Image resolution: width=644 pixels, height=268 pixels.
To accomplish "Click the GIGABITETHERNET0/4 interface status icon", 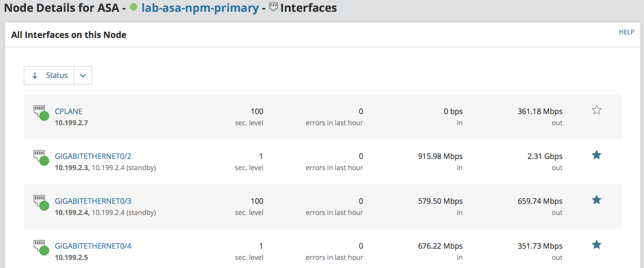I will 41,247.
